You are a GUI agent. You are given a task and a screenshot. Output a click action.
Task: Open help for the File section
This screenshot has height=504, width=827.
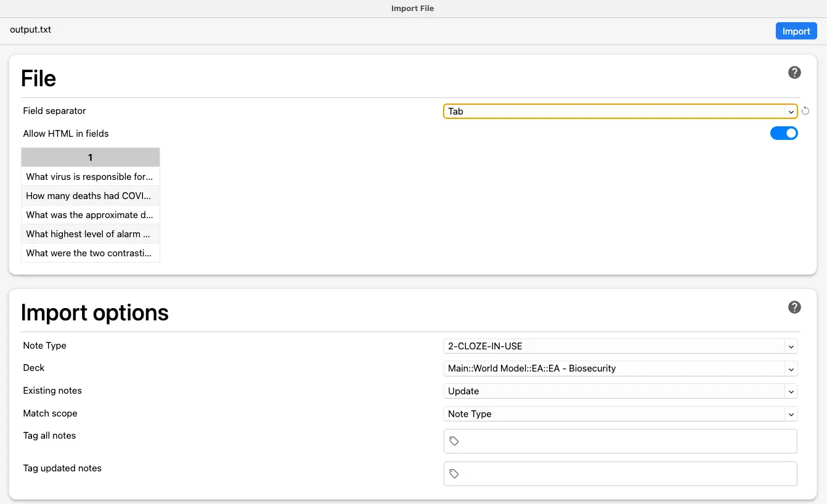pos(794,73)
